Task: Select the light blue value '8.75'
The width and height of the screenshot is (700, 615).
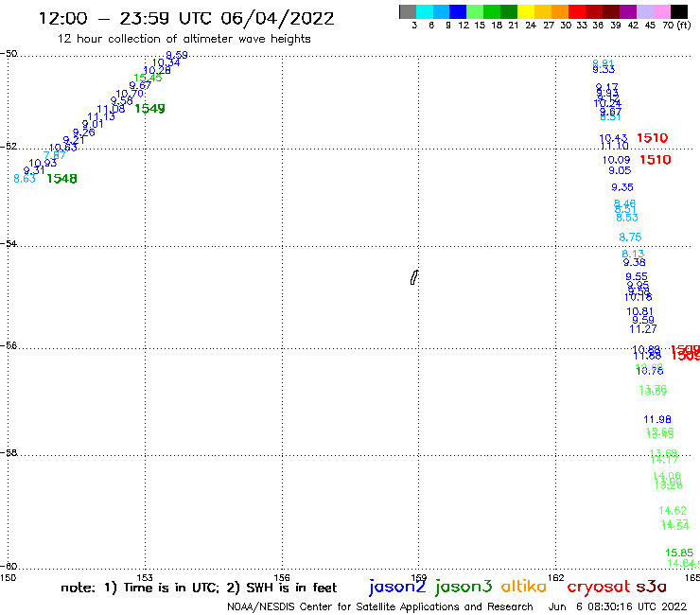Action: tap(630, 237)
